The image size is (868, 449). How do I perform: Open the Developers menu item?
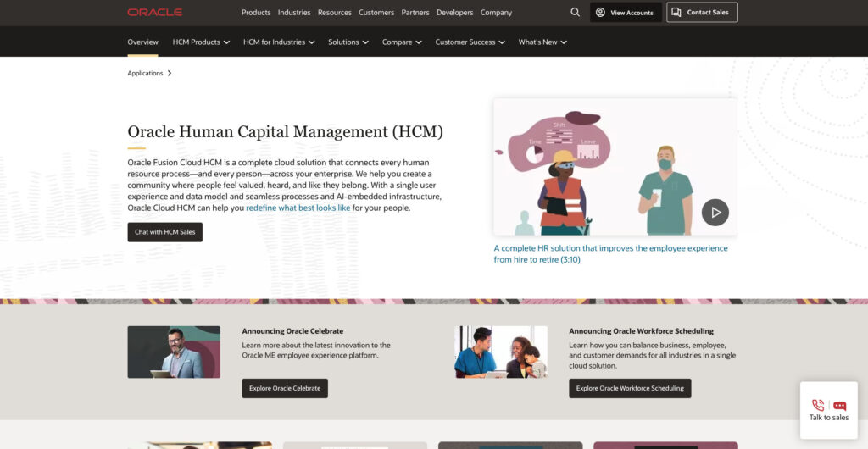(x=455, y=13)
